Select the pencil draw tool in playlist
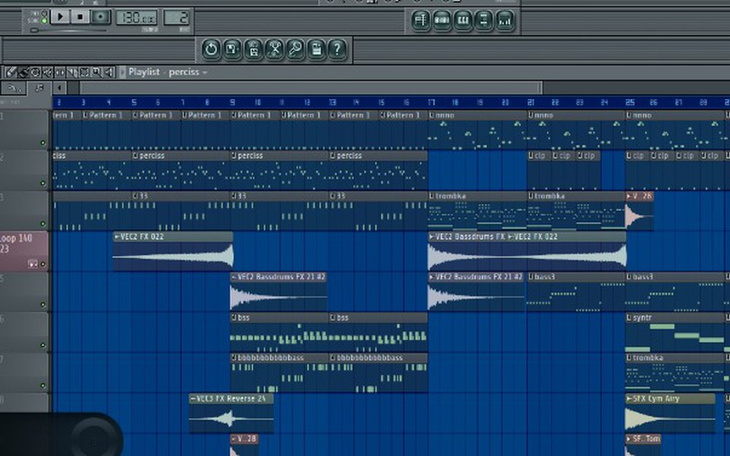This screenshot has height=456, width=730. coord(12,72)
